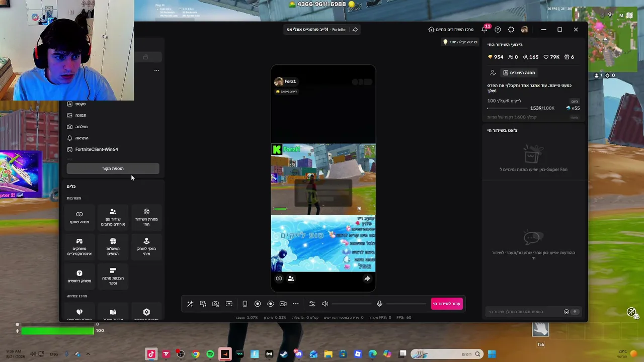Click the 'הוספת מקור' add source button
Screen dimensions: 644x362
113,168
